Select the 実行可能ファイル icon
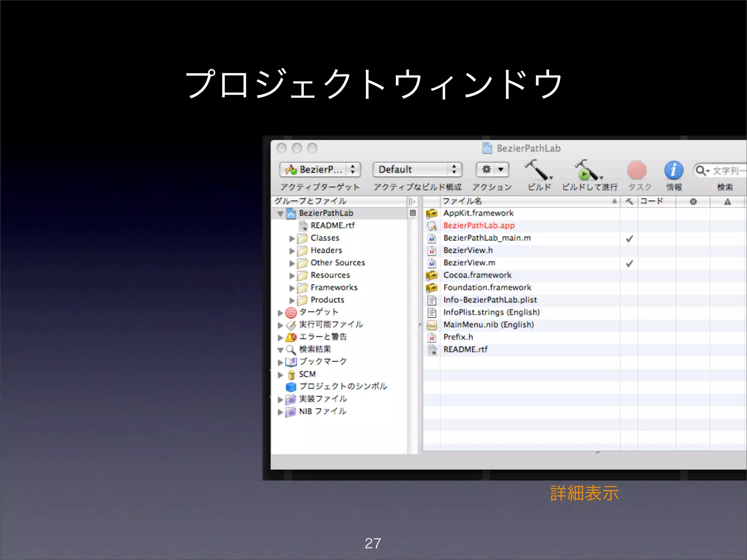 [x=291, y=325]
